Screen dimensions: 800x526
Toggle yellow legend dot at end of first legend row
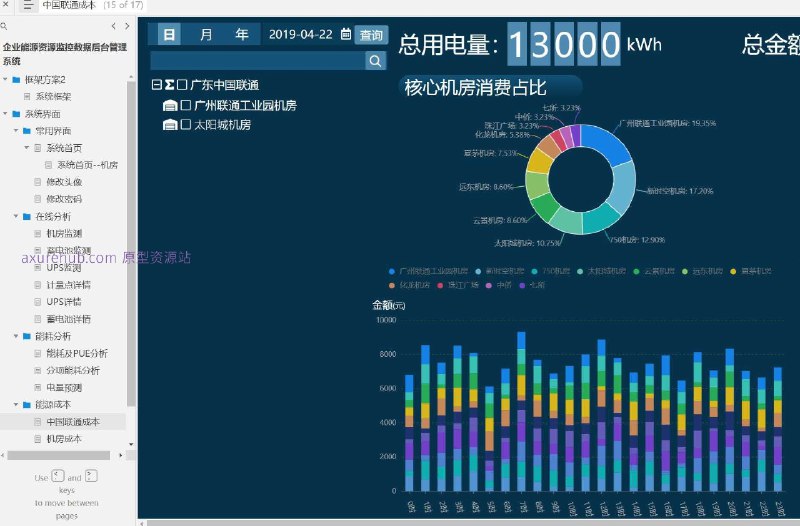pyautogui.click(x=733, y=271)
